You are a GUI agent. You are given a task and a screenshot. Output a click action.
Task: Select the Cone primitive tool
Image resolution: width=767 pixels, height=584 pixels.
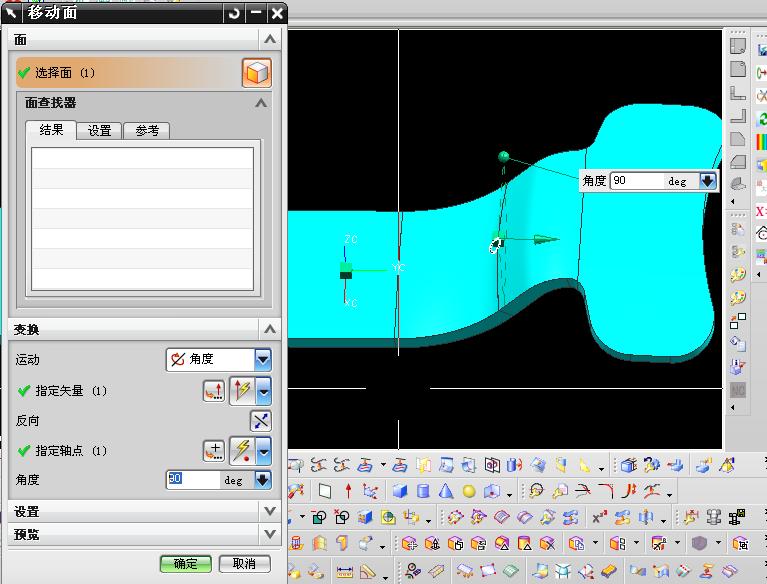click(446, 491)
